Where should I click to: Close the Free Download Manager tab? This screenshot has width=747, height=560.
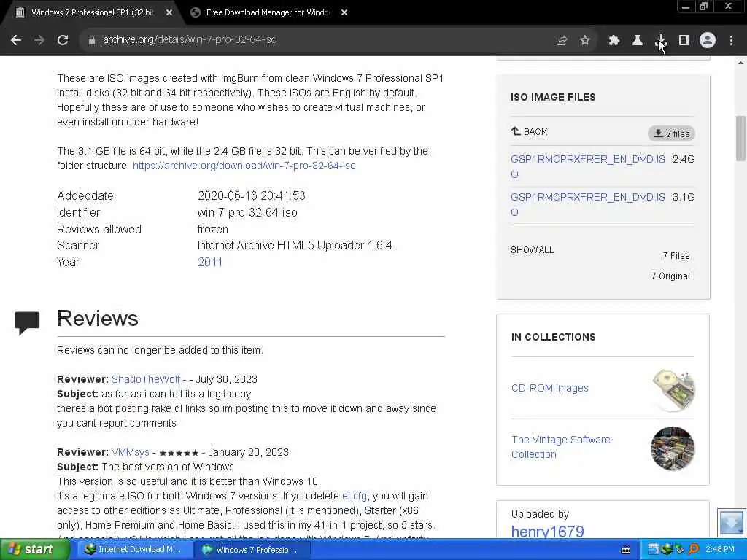tap(344, 12)
